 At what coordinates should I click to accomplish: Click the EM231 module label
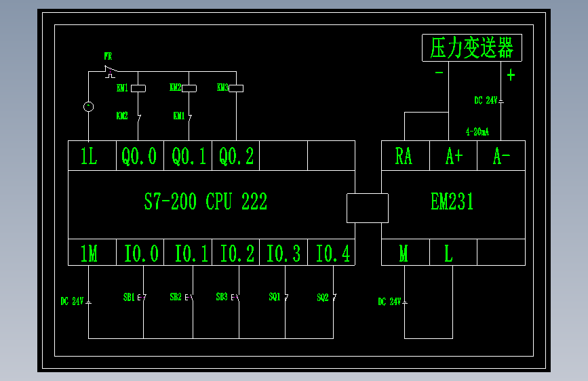pos(452,201)
